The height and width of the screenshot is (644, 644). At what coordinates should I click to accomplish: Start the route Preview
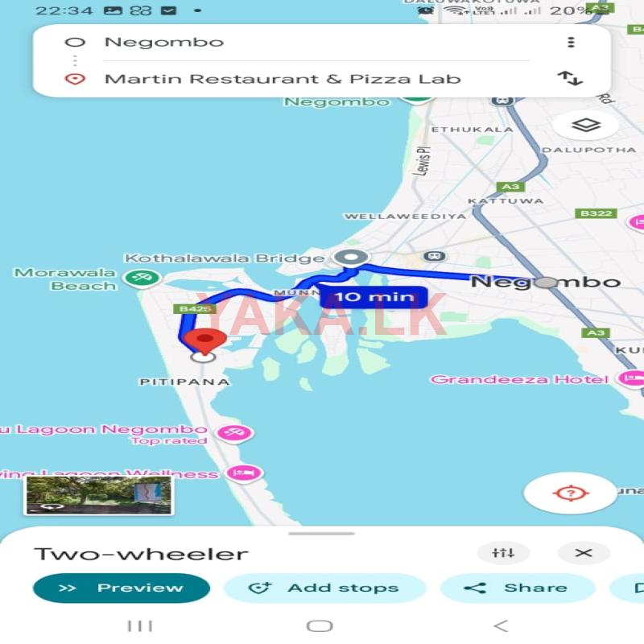[122, 588]
